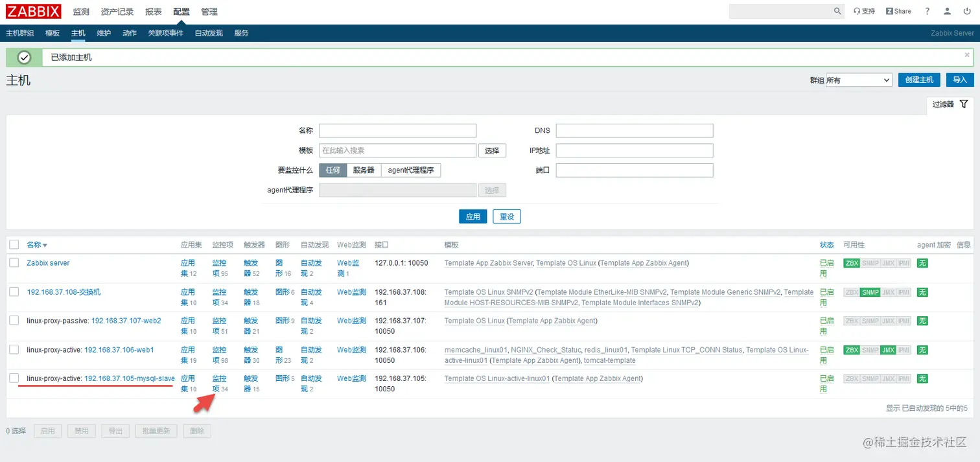
Task: Open host 192.168.37.106-web1
Action: coord(119,350)
